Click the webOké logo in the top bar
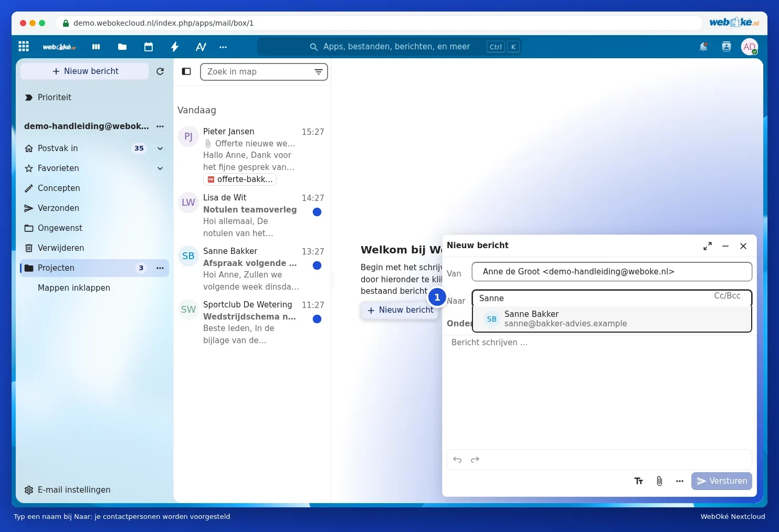 click(59, 47)
